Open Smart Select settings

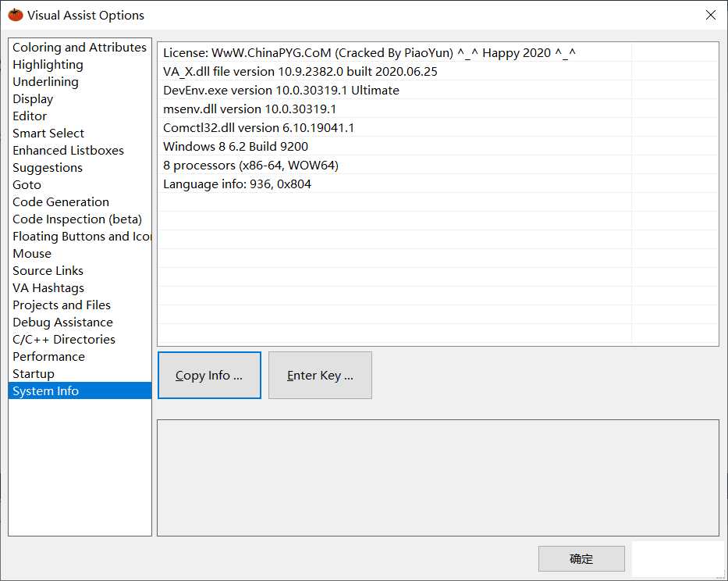coord(80,134)
